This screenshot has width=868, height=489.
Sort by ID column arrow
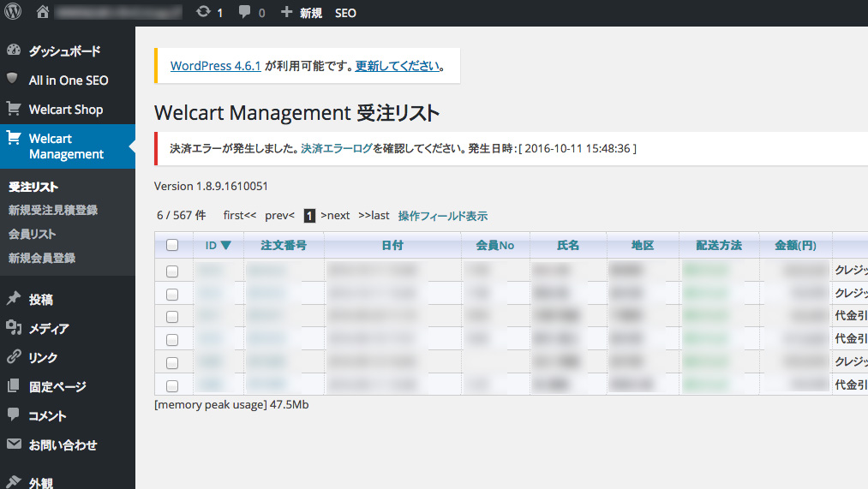coord(225,246)
